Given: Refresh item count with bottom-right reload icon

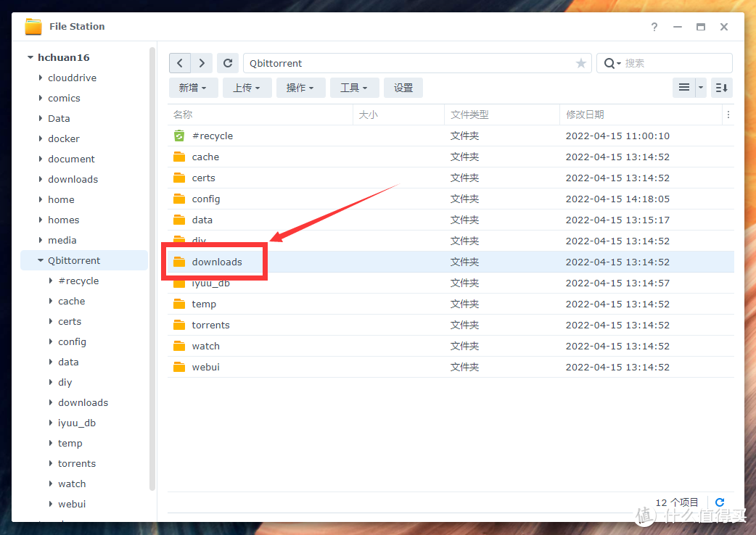Looking at the screenshot, I should (x=719, y=502).
